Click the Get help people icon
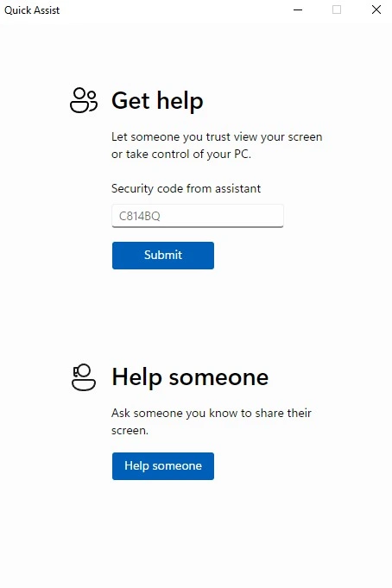 (84, 100)
